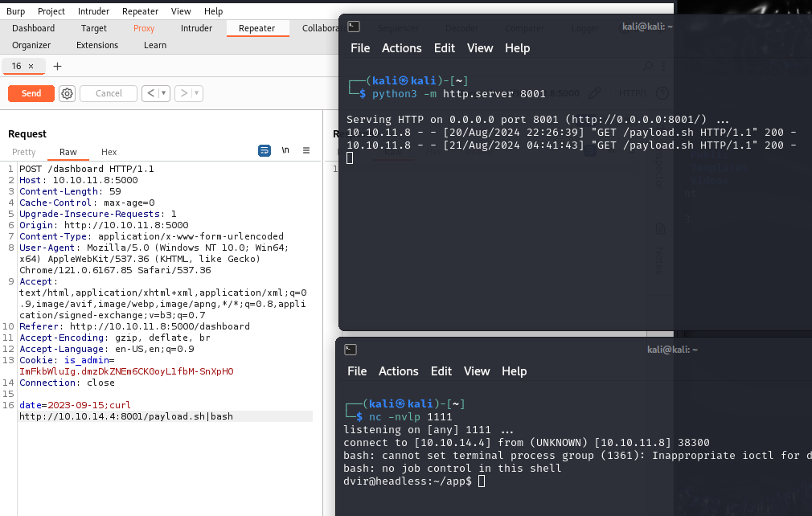Image resolution: width=812 pixels, height=516 pixels.
Task: Click the Accept-Encoding header line
Action: click(114, 338)
